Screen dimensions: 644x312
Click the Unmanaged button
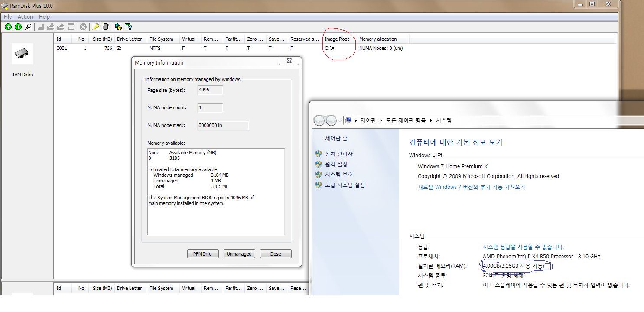(x=239, y=254)
